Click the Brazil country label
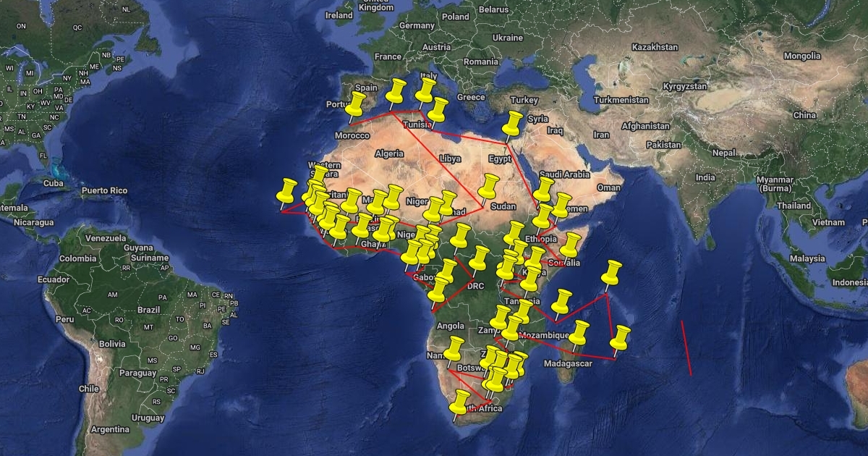This screenshot has width=868, height=456. [x=149, y=309]
